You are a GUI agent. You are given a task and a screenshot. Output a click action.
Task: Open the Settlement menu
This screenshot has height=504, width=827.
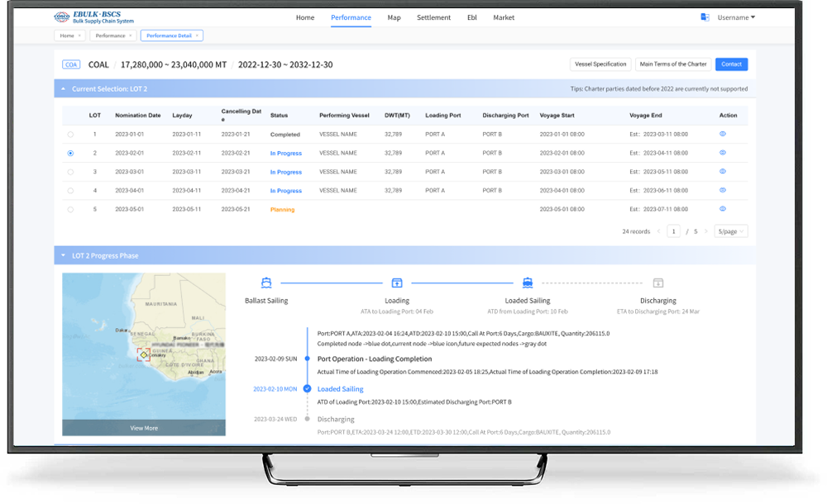point(433,17)
